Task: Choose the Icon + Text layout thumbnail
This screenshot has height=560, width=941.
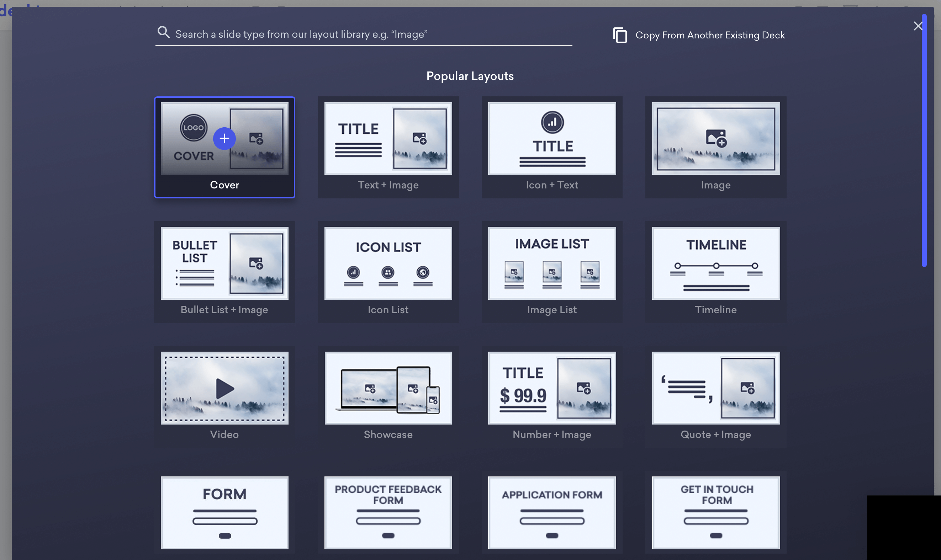Action: [x=552, y=139]
